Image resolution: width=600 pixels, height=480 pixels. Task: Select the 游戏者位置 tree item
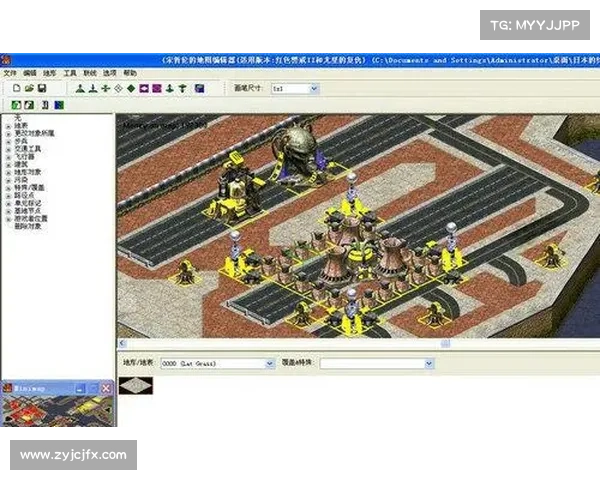click(31, 219)
